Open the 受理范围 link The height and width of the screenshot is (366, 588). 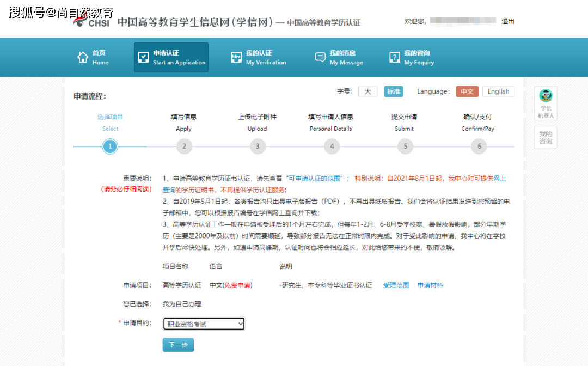(x=396, y=285)
